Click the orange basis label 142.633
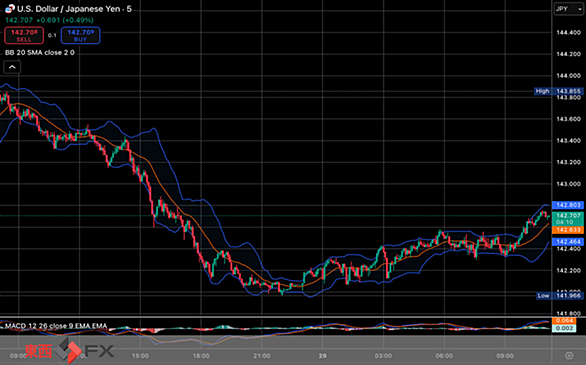The height and width of the screenshot is (365, 586). (568, 230)
